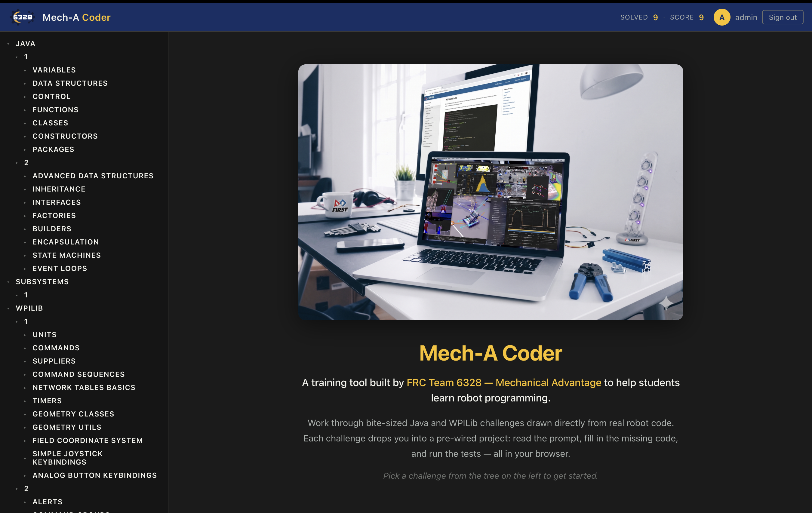
Task: Open the BUILDERS category
Action: tap(52, 229)
